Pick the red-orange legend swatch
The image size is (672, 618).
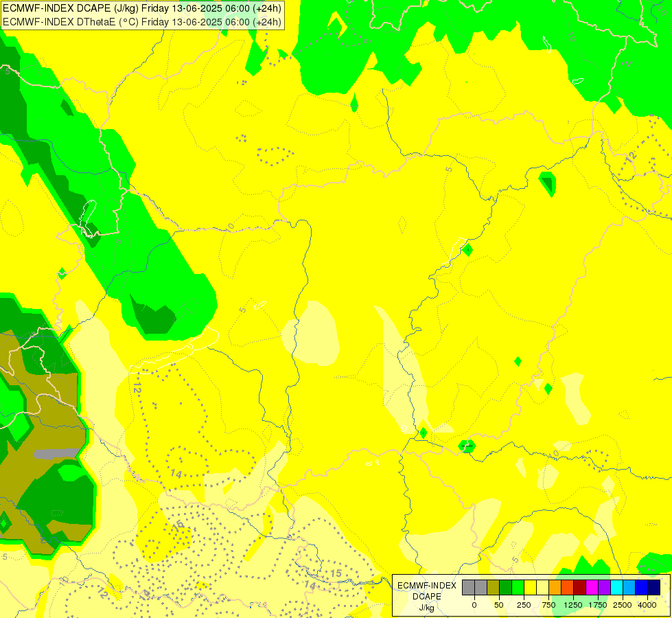(568, 588)
